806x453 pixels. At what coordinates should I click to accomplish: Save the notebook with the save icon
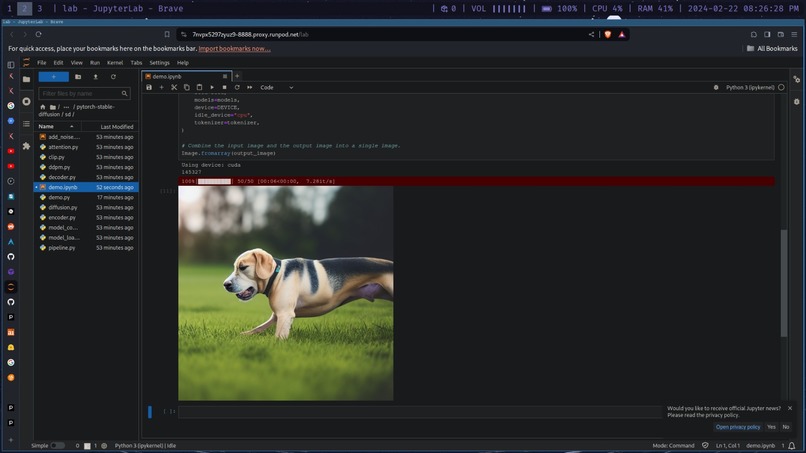pos(149,87)
